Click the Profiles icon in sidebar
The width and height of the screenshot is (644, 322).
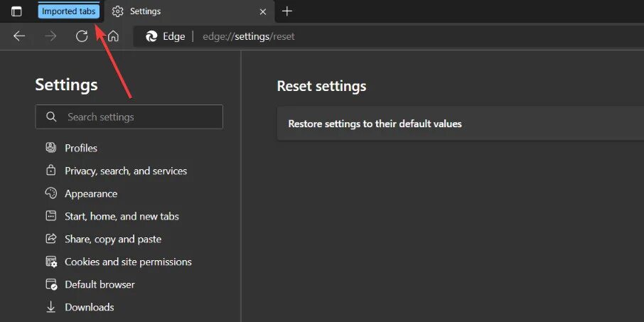pyautogui.click(x=51, y=148)
